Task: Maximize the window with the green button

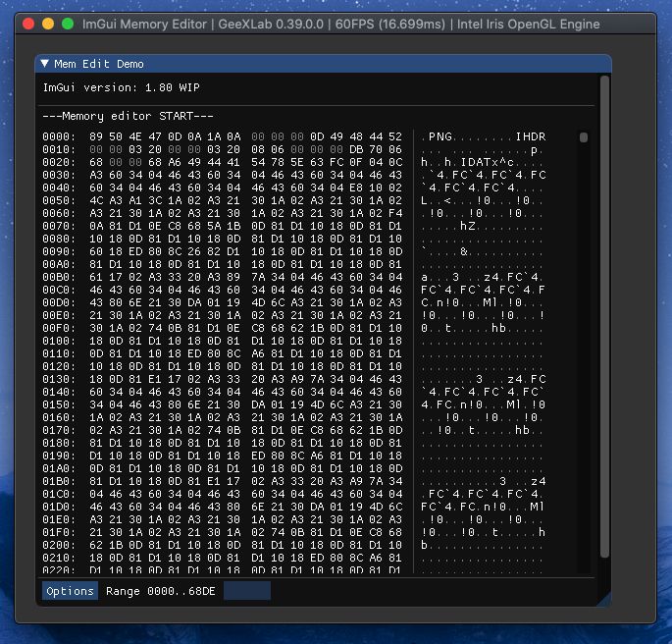Action: pos(68,24)
